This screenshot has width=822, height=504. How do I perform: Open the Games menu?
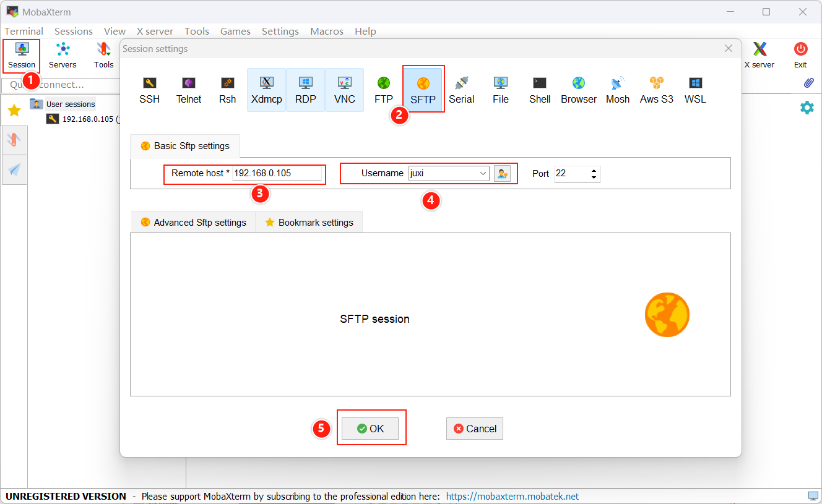coord(235,31)
